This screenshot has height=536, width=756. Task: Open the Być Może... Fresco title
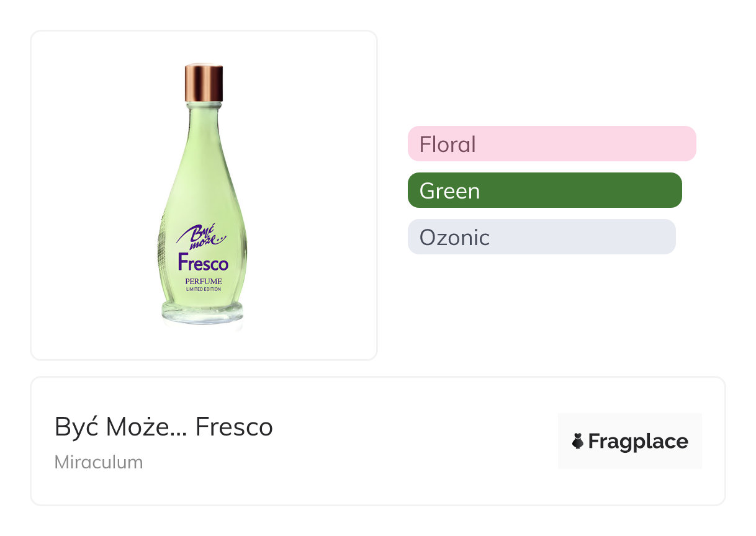pos(164,427)
